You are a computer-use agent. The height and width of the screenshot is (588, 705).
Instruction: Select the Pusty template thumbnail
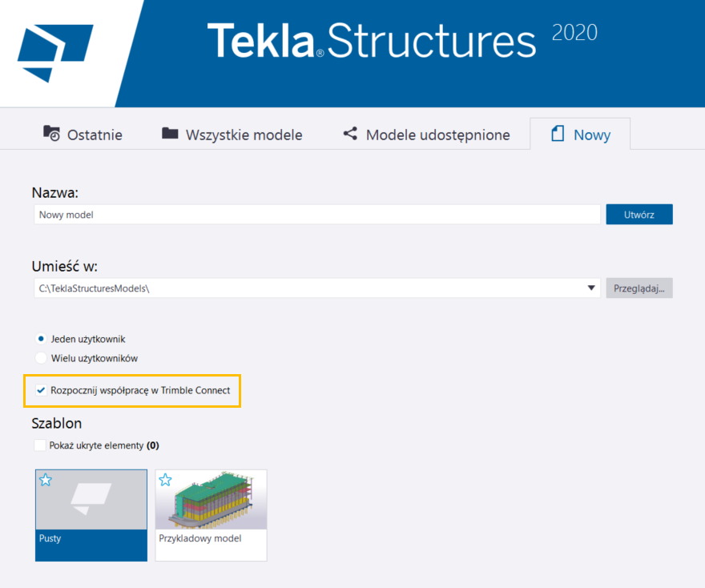pos(91,514)
